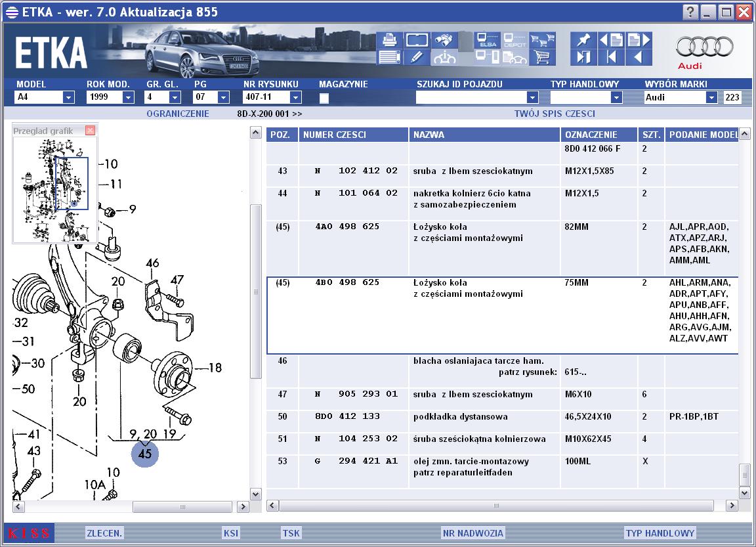
Task: Click the SZUKAJ ID POJAZDU input field
Action: pyautogui.click(x=471, y=97)
